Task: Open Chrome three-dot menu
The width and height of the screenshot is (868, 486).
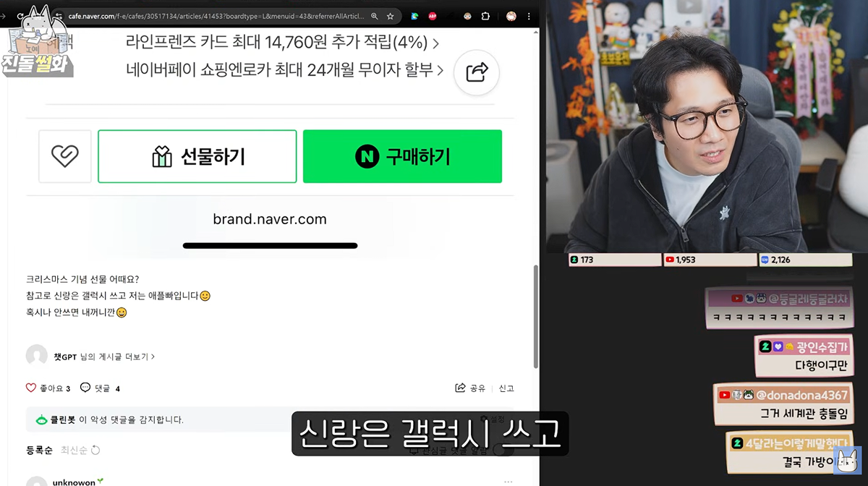Action: 529,16
